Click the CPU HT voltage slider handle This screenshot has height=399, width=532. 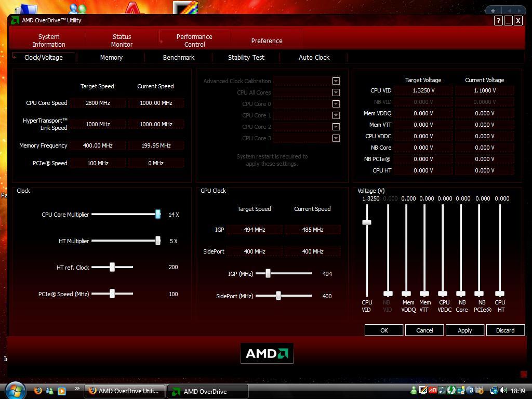[500, 294]
